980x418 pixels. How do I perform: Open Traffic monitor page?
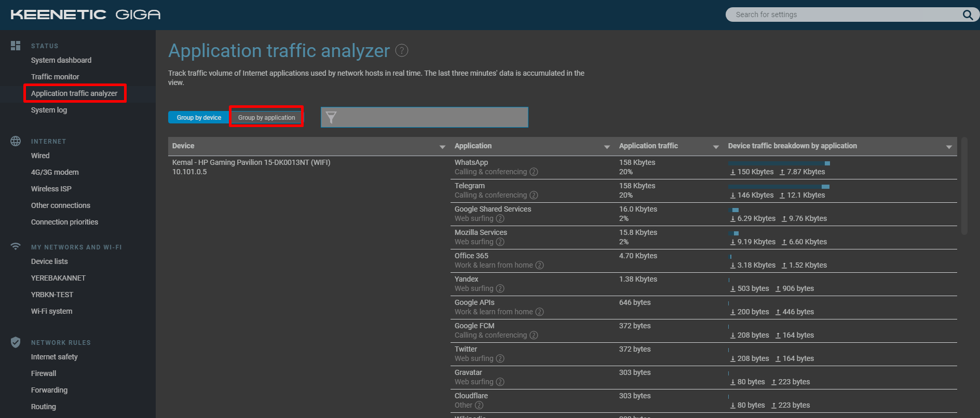(x=55, y=77)
